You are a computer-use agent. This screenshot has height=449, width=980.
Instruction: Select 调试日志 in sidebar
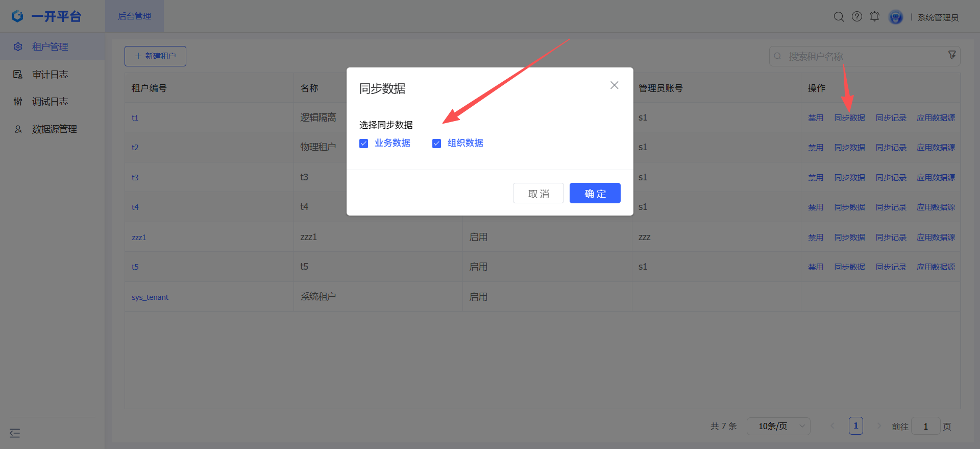[x=50, y=102]
